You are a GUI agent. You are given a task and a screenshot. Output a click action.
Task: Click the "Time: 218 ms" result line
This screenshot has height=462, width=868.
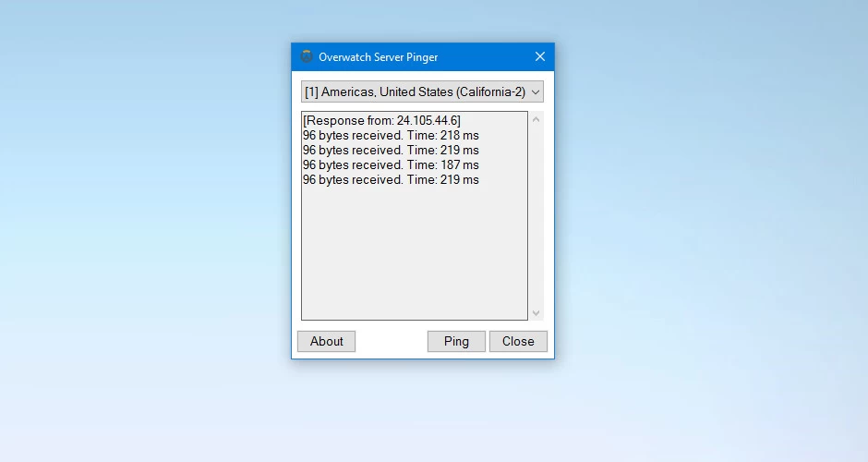point(391,136)
